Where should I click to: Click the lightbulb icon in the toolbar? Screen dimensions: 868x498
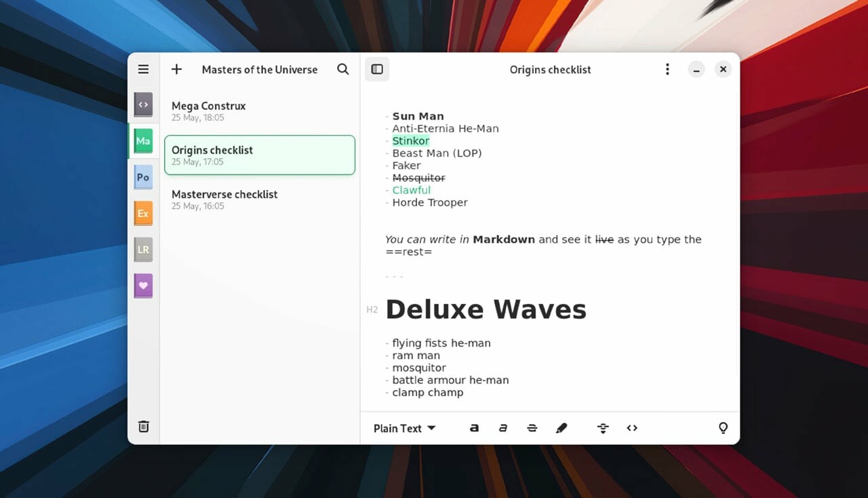[723, 428]
